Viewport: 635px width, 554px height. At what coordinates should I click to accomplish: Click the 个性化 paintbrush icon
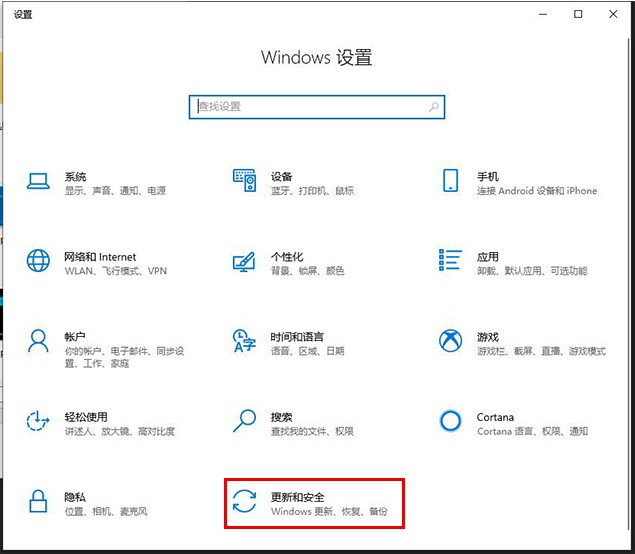coord(244,261)
